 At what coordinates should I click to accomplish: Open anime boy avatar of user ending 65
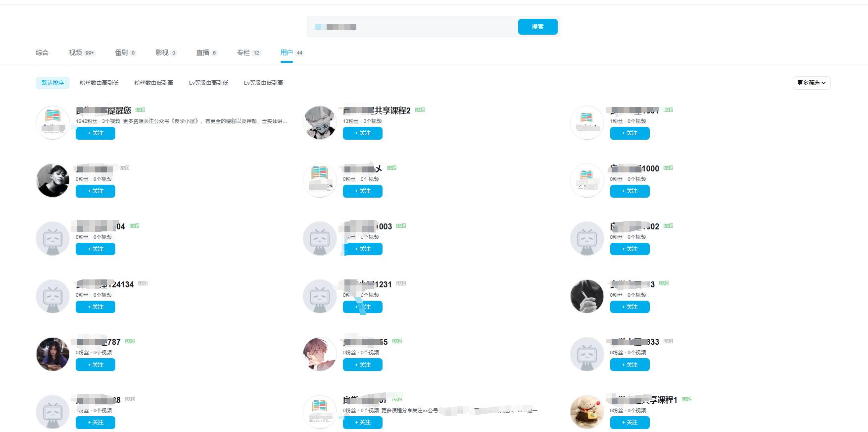click(x=320, y=354)
